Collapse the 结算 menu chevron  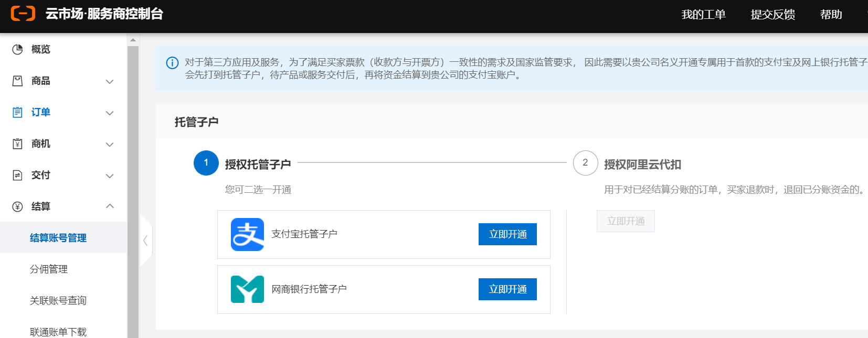pos(110,206)
